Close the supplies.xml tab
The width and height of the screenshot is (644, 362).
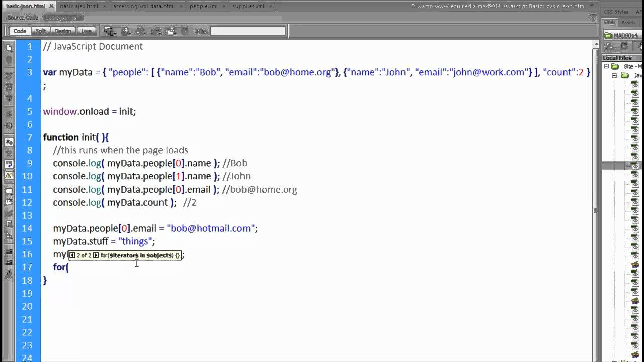point(271,6)
